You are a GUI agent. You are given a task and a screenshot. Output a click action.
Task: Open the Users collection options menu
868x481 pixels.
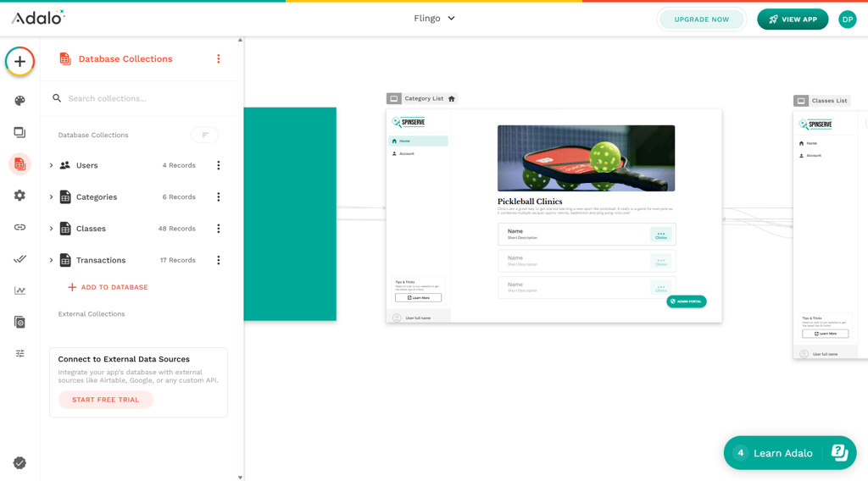[219, 165]
